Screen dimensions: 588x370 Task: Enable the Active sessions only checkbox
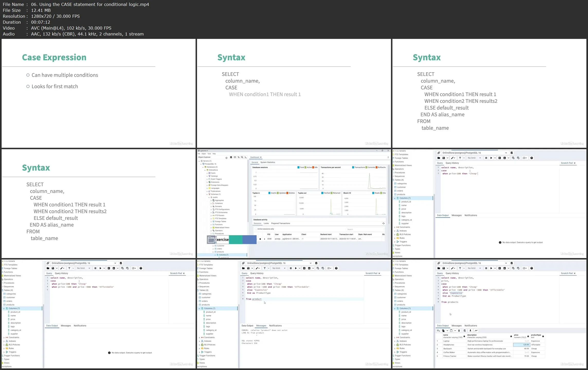[x=256, y=229]
